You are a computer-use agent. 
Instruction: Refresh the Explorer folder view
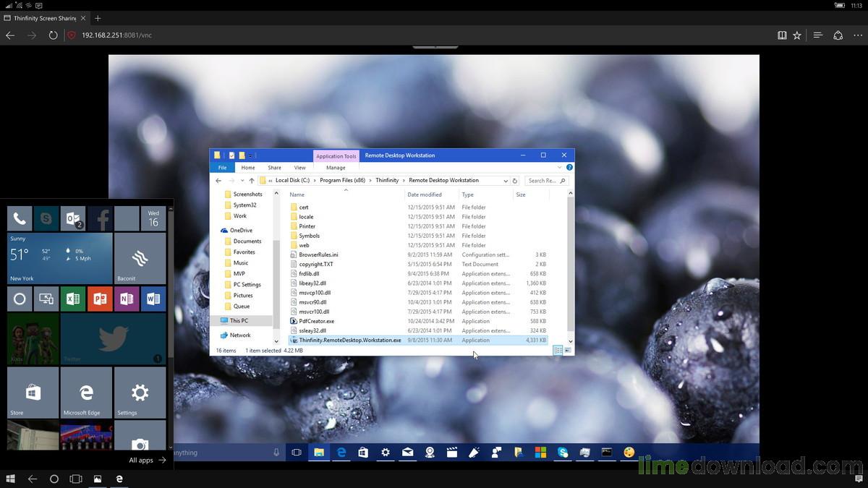point(515,181)
